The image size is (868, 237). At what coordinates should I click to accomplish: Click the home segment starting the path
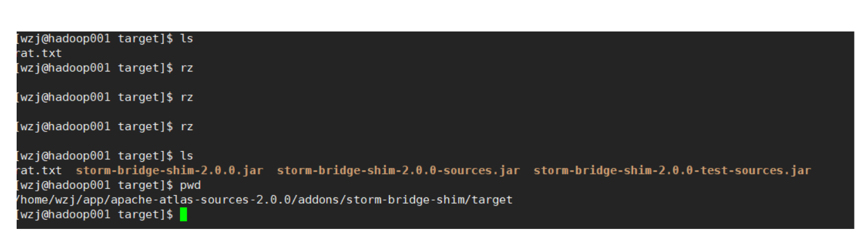36,200
